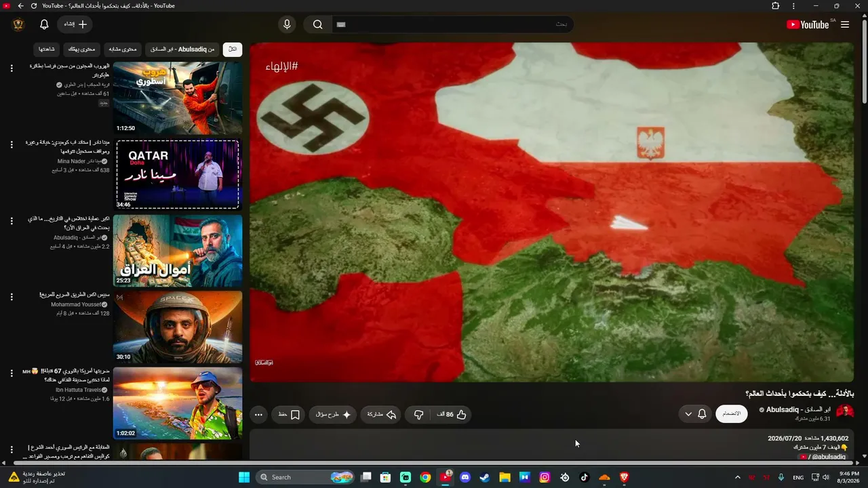The width and height of the screenshot is (868, 488).
Task: Select the 'شاهدتها' filter chip
Action: pos(47,49)
